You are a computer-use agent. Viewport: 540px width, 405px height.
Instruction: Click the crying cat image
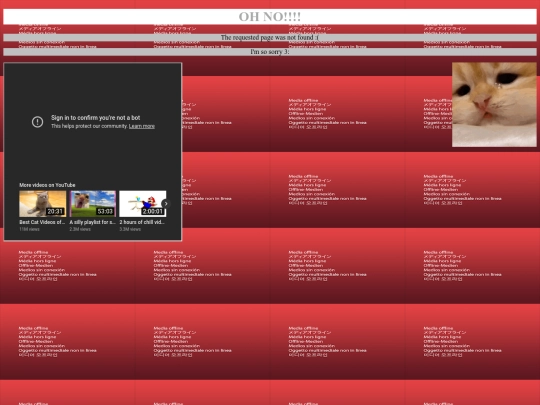(x=494, y=105)
